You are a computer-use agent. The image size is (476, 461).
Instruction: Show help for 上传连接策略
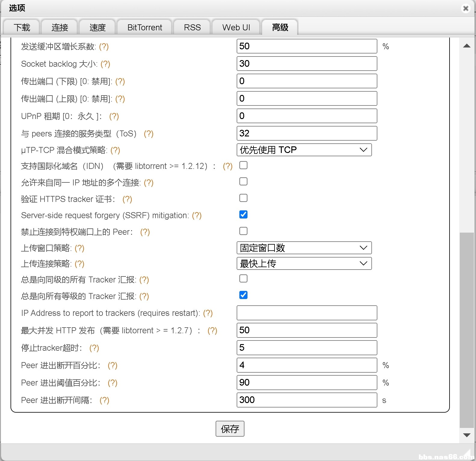(79, 264)
